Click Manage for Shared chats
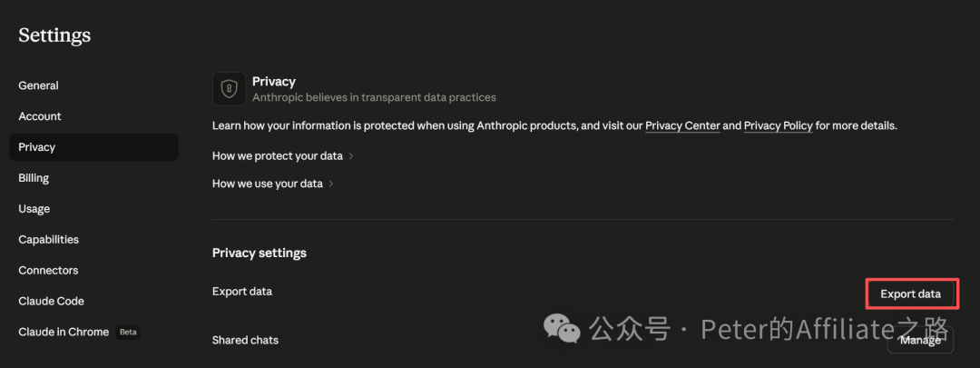The height and width of the screenshot is (368, 980). pyautogui.click(x=919, y=341)
